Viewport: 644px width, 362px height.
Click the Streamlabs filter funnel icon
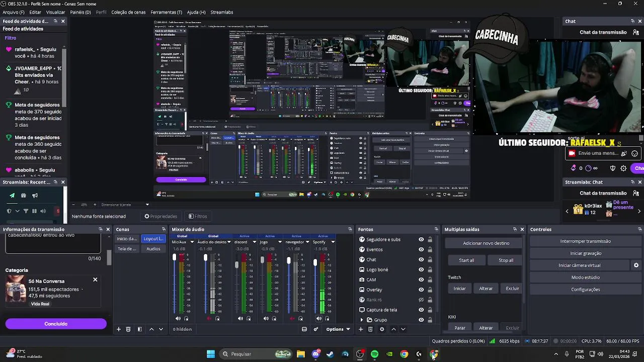pyautogui.click(x=26, y=211)
